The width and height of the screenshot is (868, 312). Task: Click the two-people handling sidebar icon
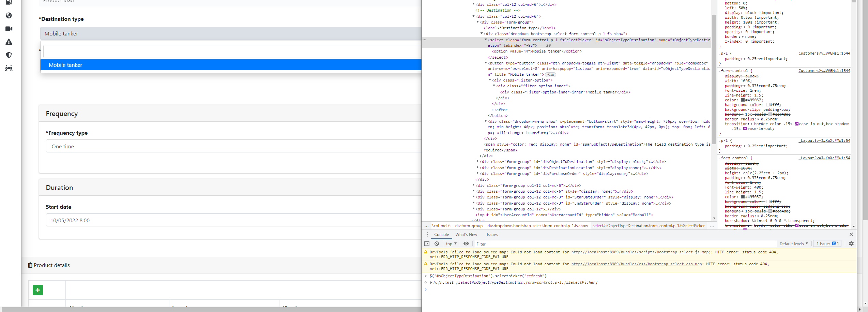9,68
